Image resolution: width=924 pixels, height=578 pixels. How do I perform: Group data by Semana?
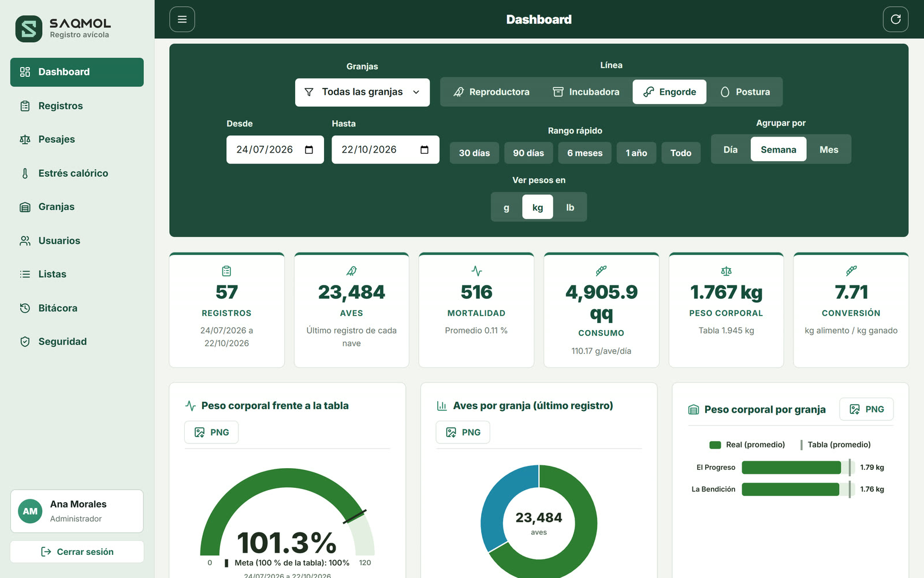point(778,149)
